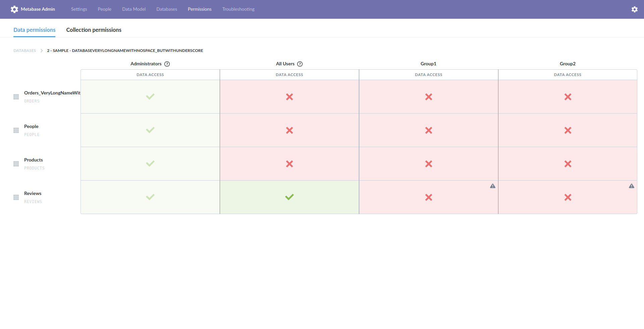Click the warning icon in Group2 Reviews cell
The width and height of the screenshot is (644, 329).
click(x=632, y=186)
